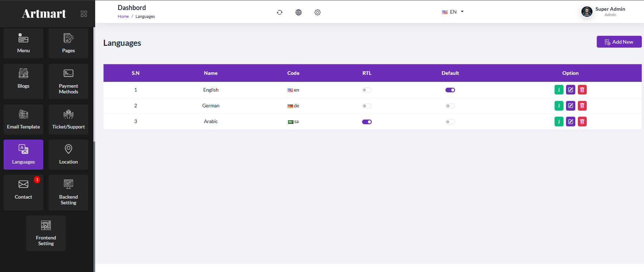Viewport: 644px width, 272px height.
Task: Click the Add New button
Action: 619,42
